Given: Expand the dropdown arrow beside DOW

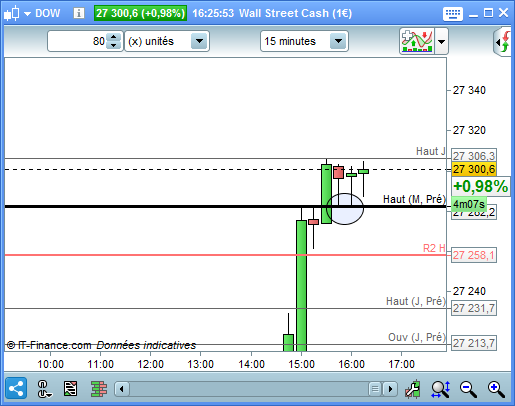Looking at the screenshot, I should coord(27,14).
